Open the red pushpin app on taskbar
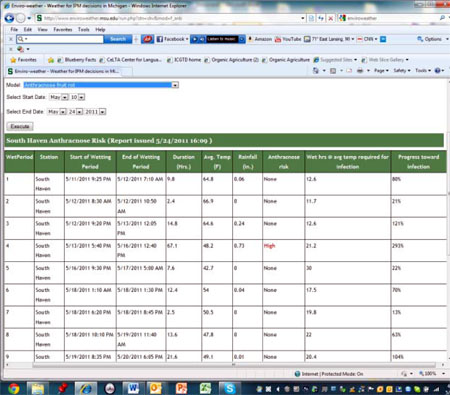The width and height of the screenshot is (450, 395). point(62,388)
